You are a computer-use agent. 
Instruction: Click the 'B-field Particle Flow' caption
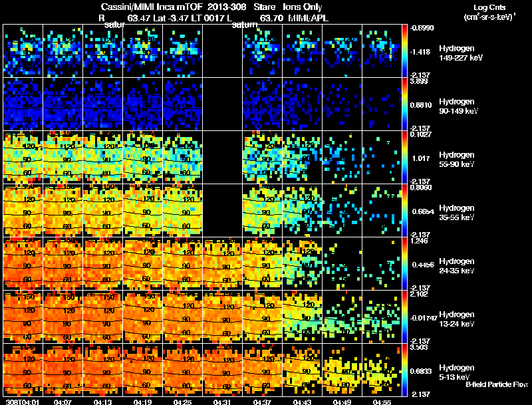coord(497,384)
